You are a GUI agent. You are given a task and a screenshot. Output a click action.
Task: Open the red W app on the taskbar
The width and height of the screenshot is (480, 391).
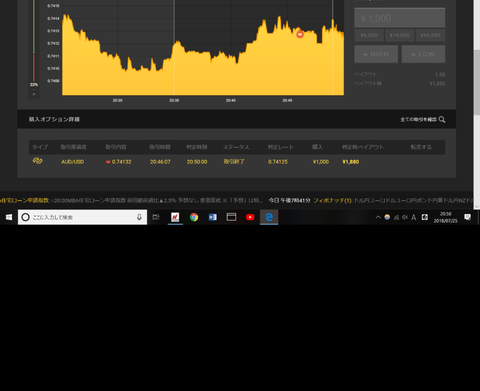175,217
